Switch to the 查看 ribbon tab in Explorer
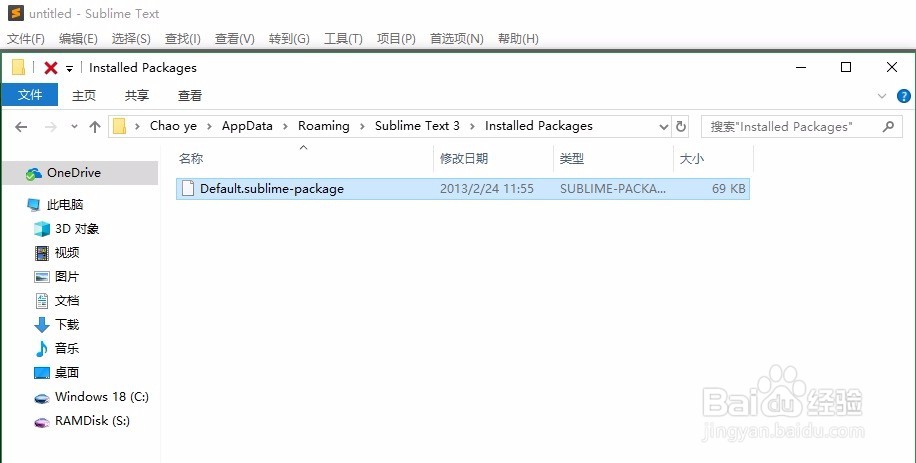The height and width of the screenshot is (463, 916). (x=190, y=95)
